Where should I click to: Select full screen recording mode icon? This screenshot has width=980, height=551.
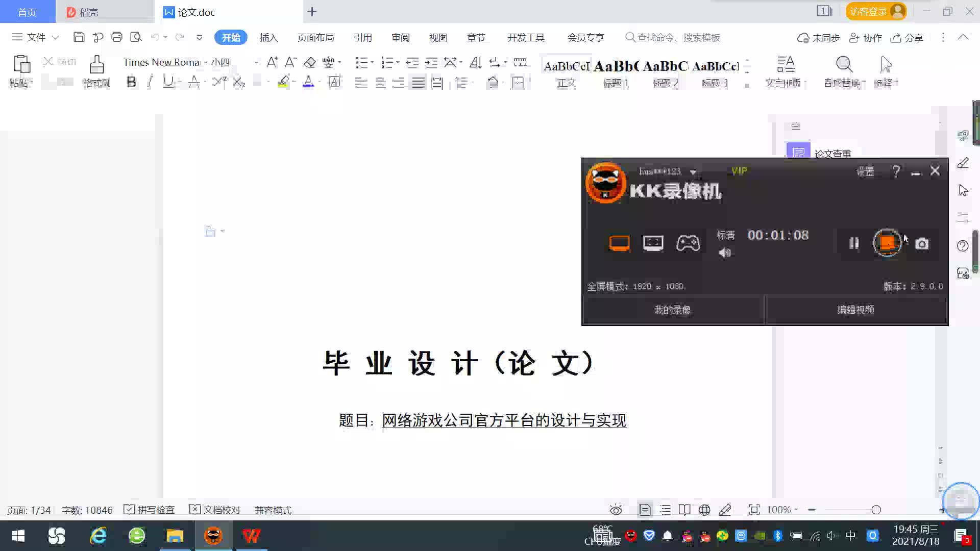coord(619,243)
